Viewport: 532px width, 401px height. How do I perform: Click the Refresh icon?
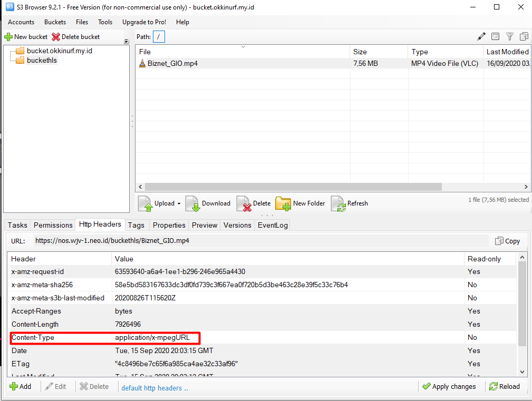(338, 204)
